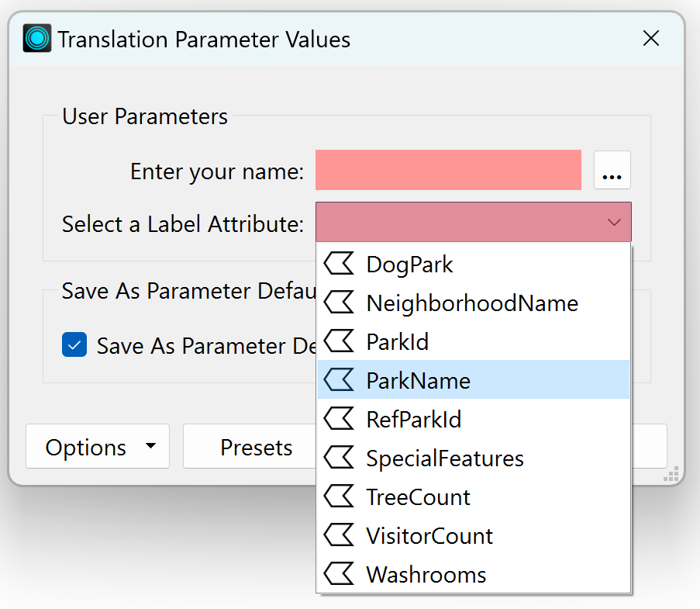Click the ellipsis button next to name field
700x609 pixels.
(x=612, y=170)
